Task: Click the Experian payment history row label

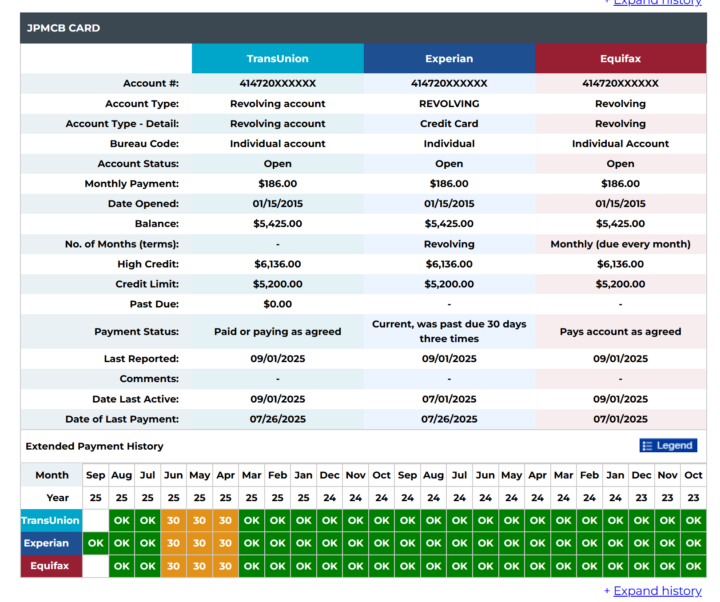Action: [51, 543]
